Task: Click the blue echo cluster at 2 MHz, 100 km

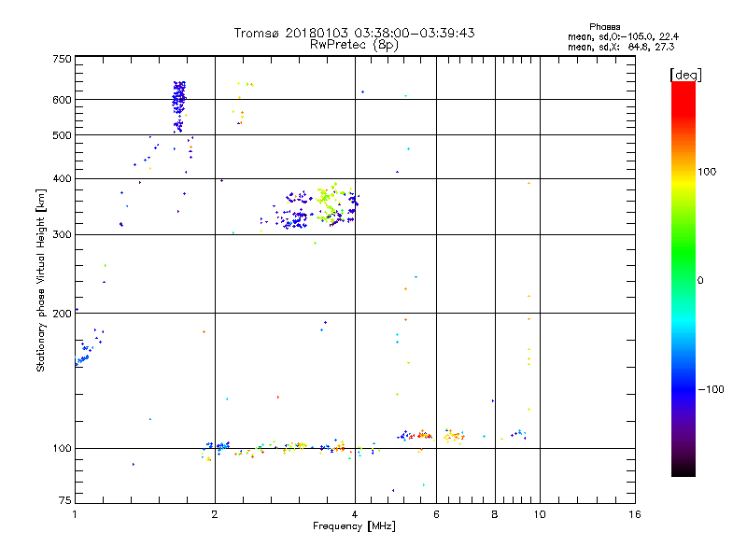Action: pyautogui.click(x=218, y=447)
